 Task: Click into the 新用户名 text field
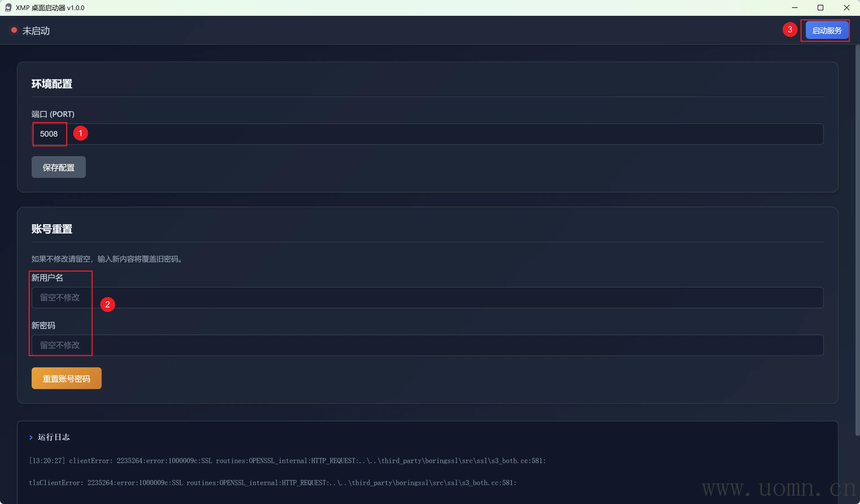click(427, 298)
